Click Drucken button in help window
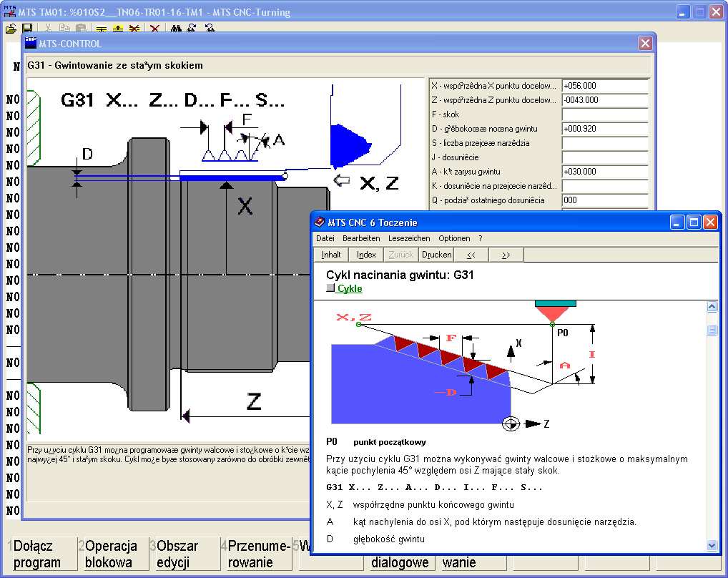 click(x=436, y=255)
